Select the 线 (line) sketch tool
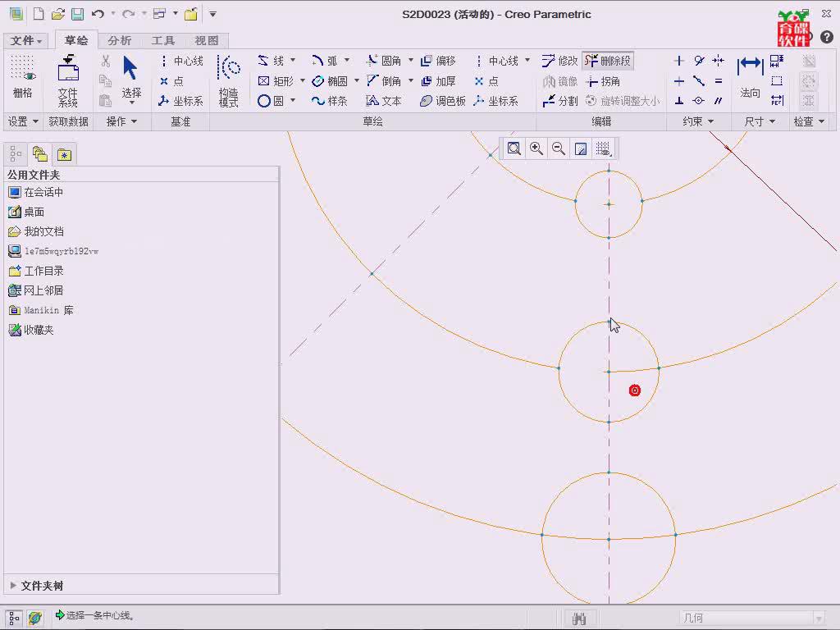The width and height of the screenshot is (840, 630). click(x=271, y=61)
